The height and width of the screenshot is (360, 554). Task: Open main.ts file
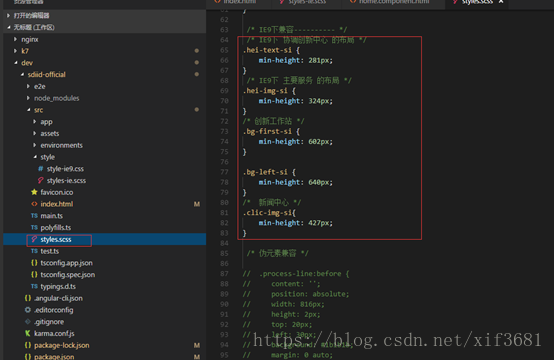(52, 216)
